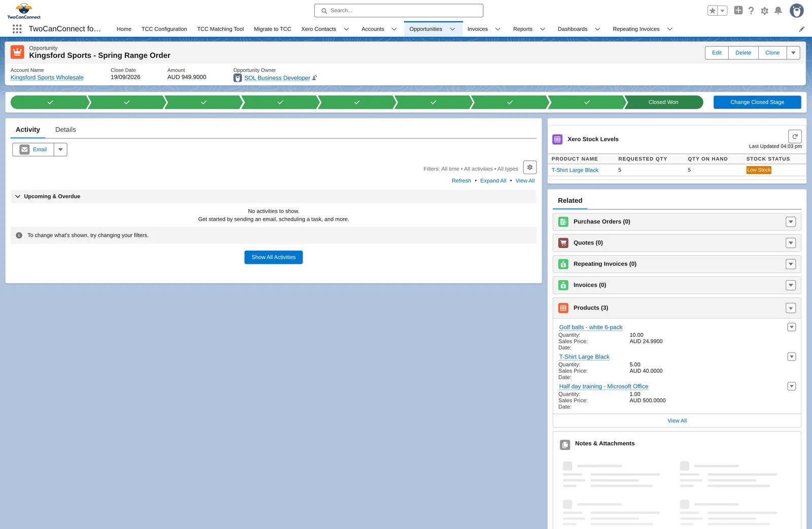Click the Repeating Invoices related list icon
Screen dimensions: 812x529
[x=563, y=264]
